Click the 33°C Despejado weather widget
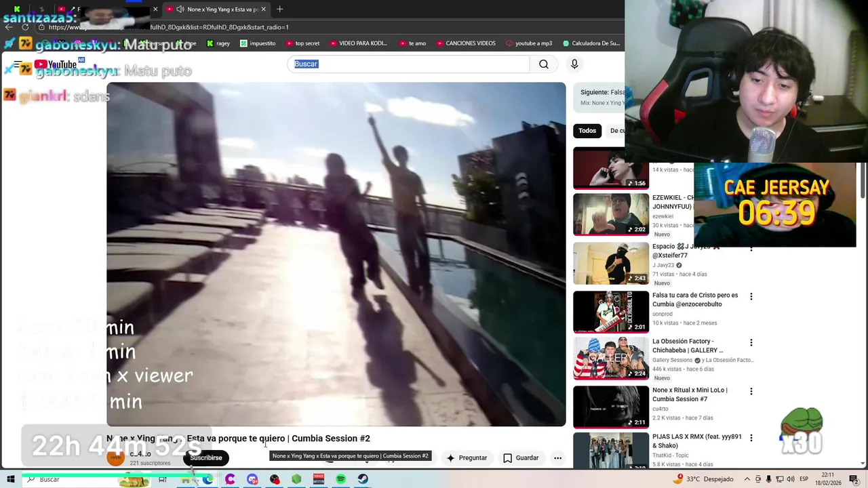Screen dimensions: 868x488 (x=704, y=479)
